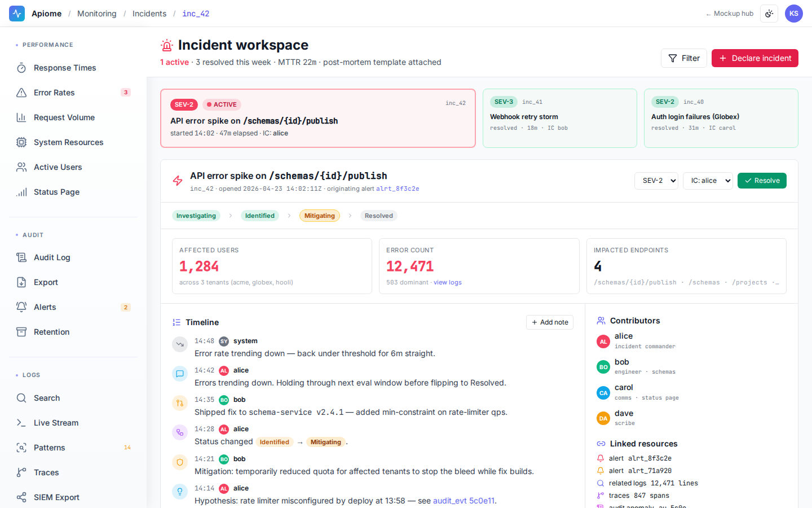Click the 14:48 trending-down event icon
This screenshot has height=508, width=812.
pos(180,344)
